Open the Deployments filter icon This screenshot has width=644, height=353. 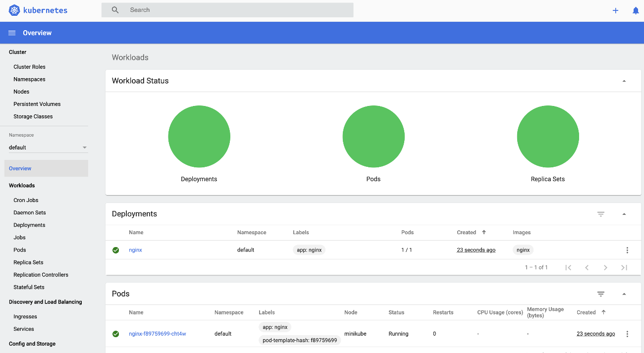(601, 214)
